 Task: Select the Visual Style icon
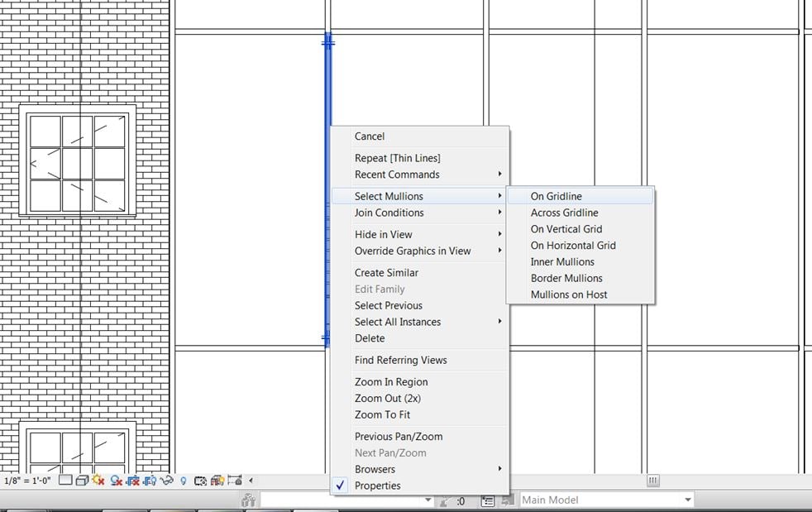pos(83,479)
